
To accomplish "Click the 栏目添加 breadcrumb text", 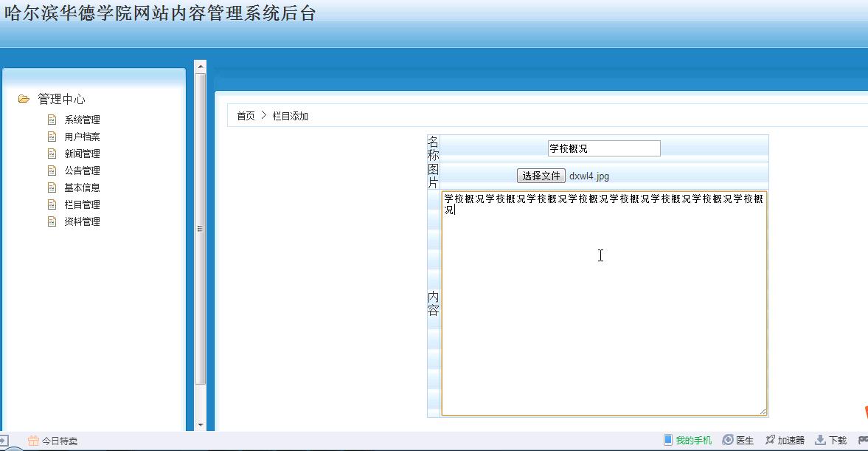I will point(290,116).
